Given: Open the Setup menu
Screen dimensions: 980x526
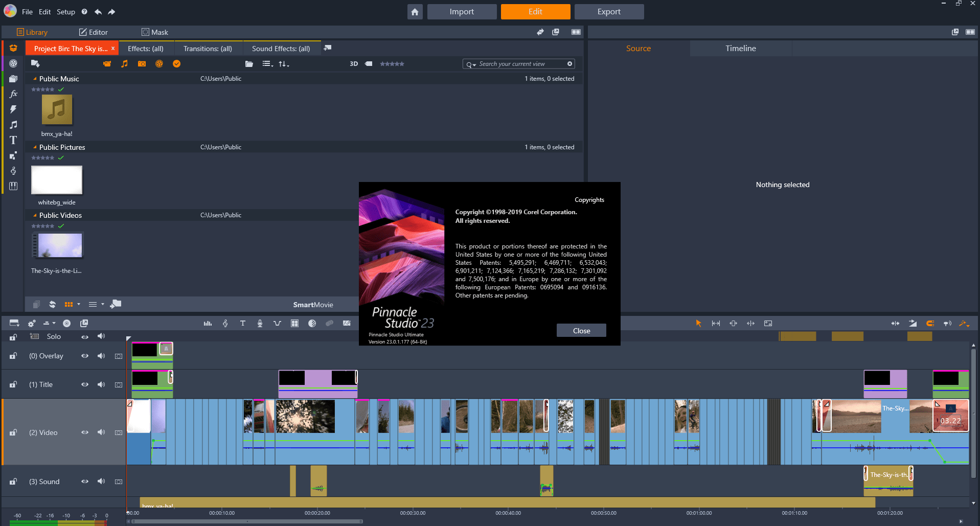Looking at the screenshot, I should pos(65,11).
